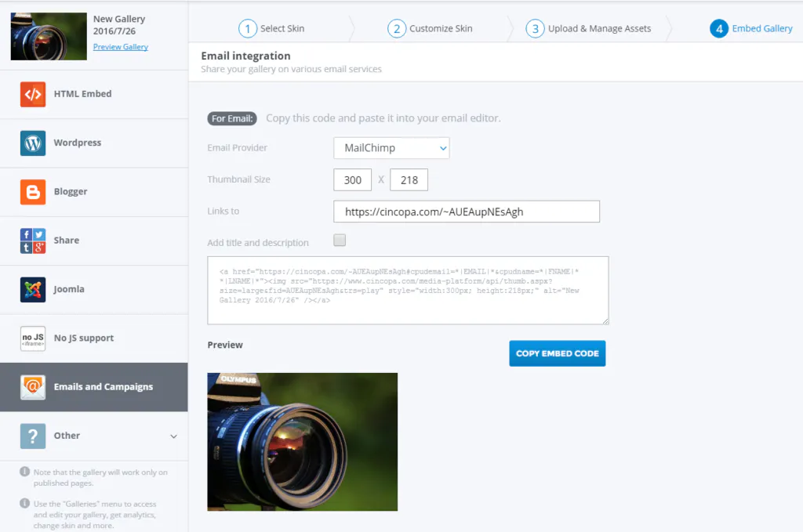Click the Add title and description label
This screenshot has width=803, height=532.
[x=258, y=243]
